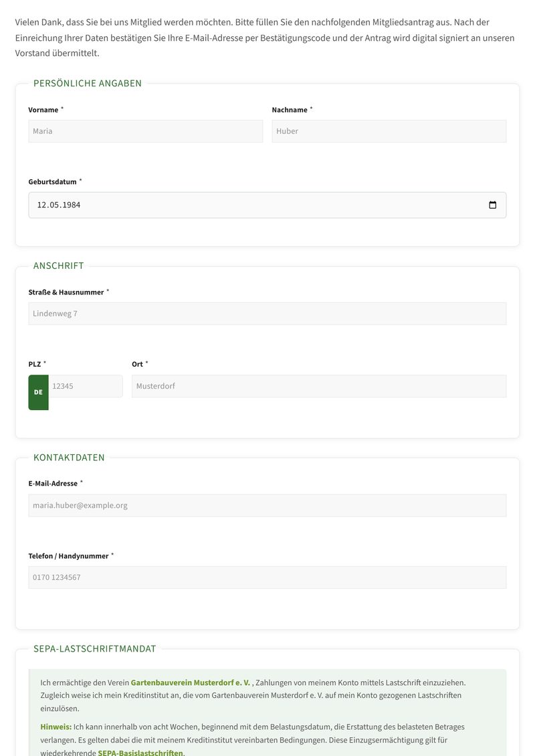Focus the E-Mail-Adresse field
This screenshot has height=756, width=535.
(267, 505)
